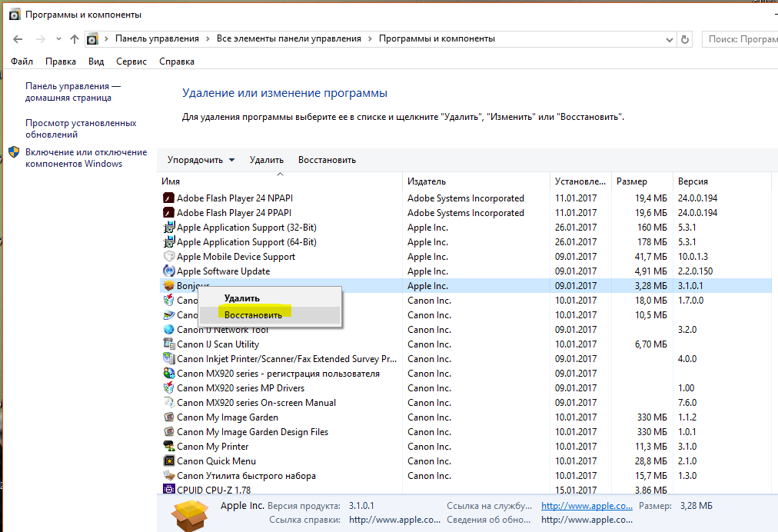Open Просмотр установленных обновлений link
Image resolution: width=778 pixels, height=532 pixels.
(81, 128)
